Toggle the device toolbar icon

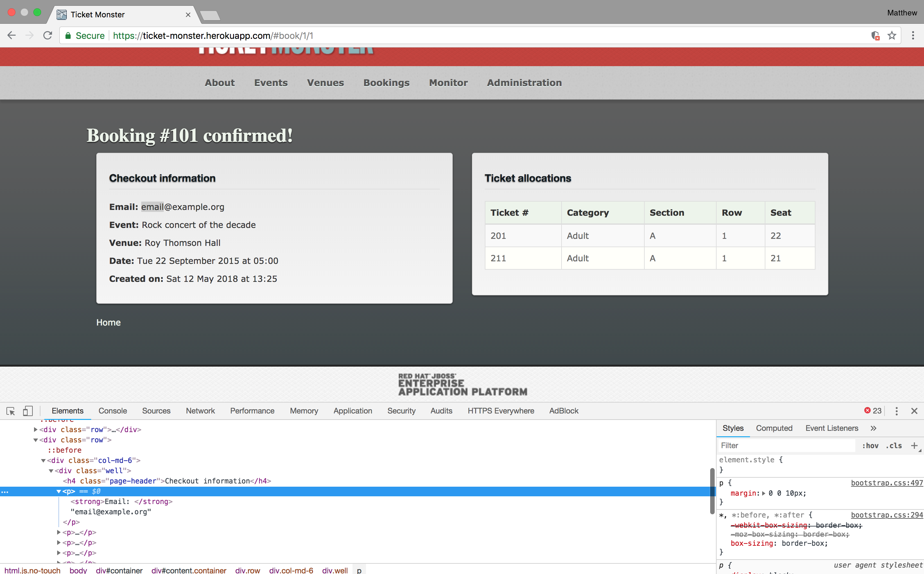(28, 411)
